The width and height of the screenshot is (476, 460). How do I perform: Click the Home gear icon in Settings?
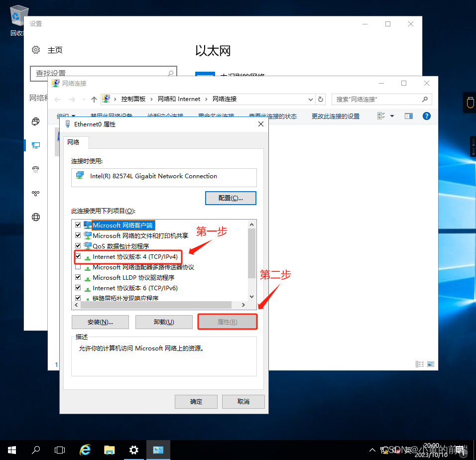pos(36,50)
